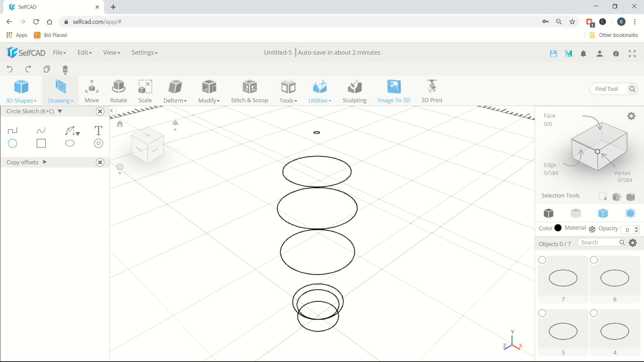Open the Image To 3D tool

393,91
